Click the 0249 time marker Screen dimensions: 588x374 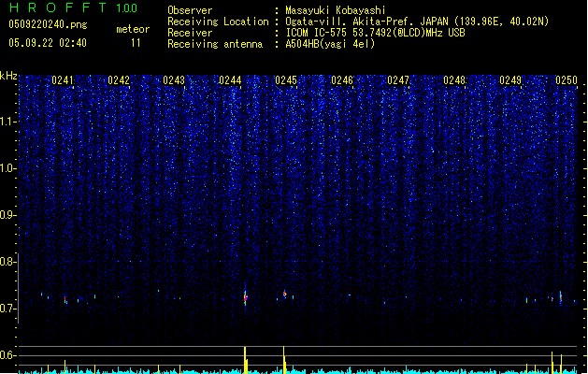tap(510, 80)
